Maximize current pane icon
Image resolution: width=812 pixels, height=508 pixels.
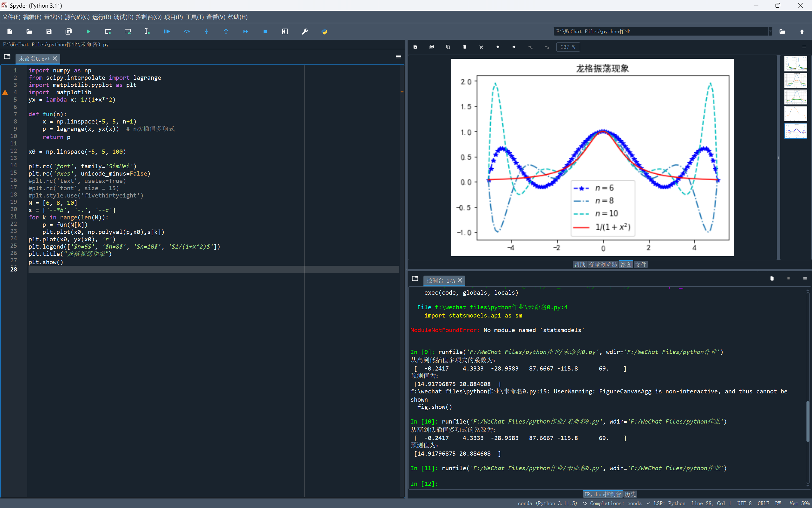click(x=285, y=31)
